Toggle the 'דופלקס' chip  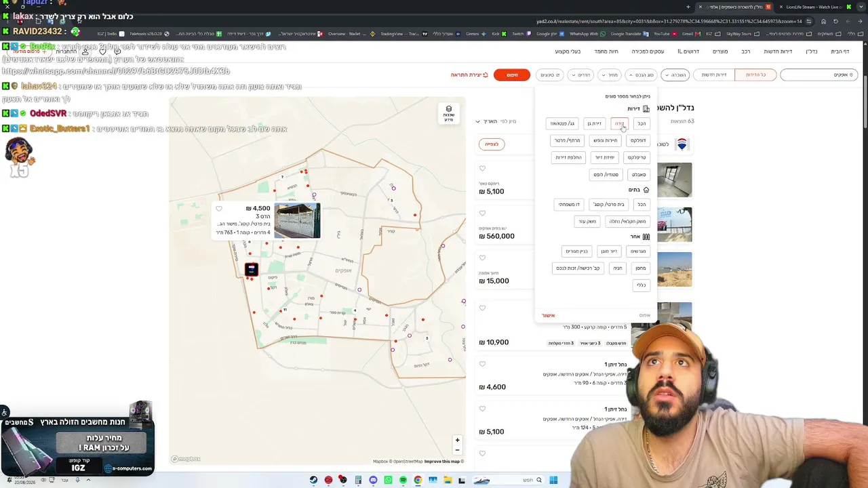coord(638,140)
